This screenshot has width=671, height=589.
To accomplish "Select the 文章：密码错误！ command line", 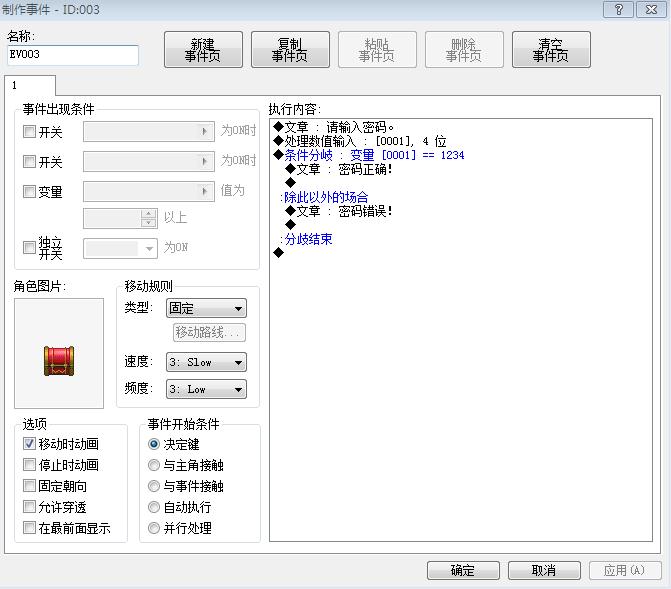I will click(339, 211).
